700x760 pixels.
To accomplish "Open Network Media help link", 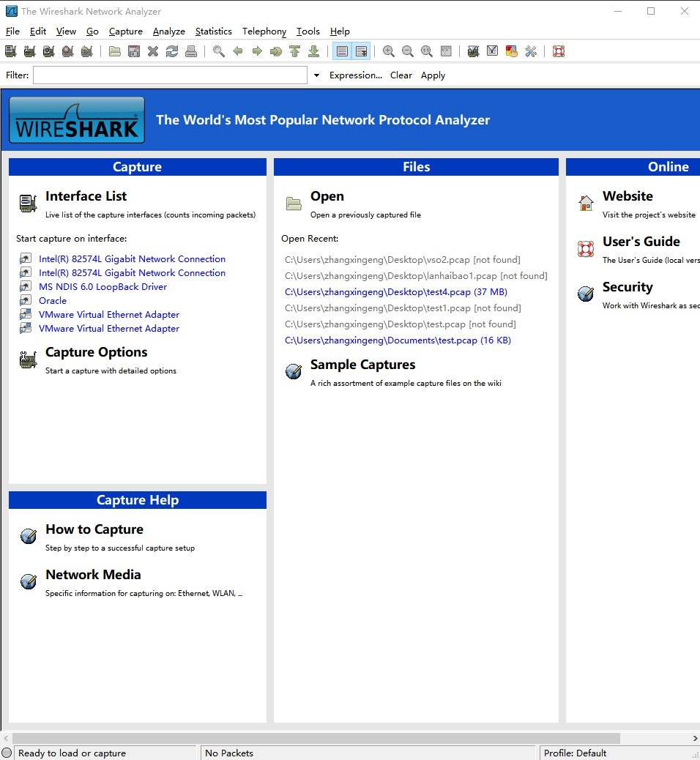I will [x=93, y=574].
